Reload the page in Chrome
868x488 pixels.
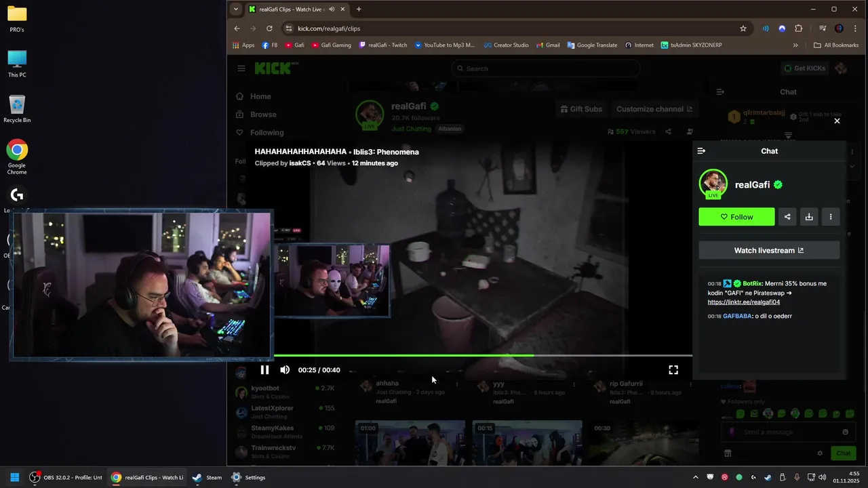point(269,28)
